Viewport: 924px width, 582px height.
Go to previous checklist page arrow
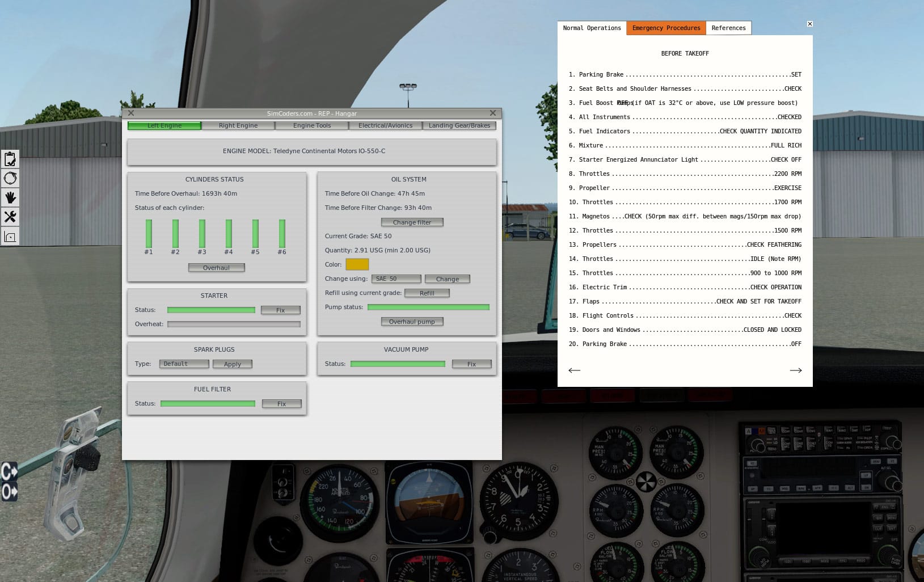tap(574, 370)
